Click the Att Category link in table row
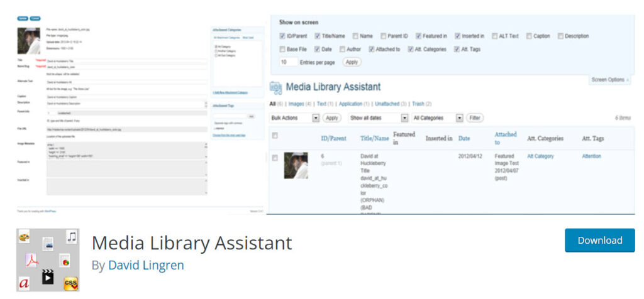644x299 pixels. point(540,156)
